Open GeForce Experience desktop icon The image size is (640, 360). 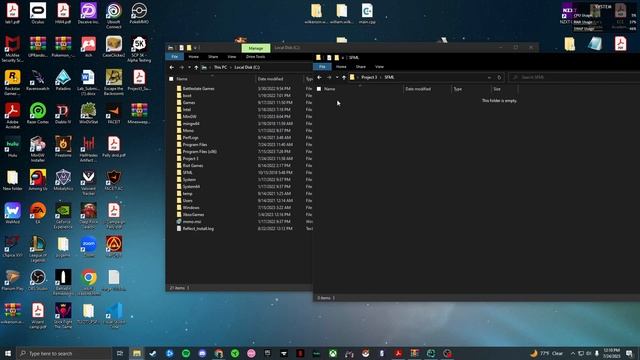click(63, 216)
